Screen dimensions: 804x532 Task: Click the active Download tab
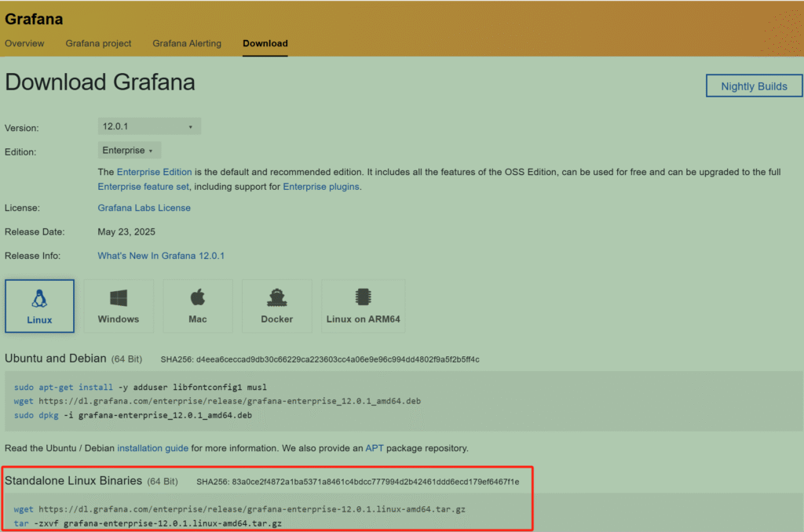(x=265, y=44)
